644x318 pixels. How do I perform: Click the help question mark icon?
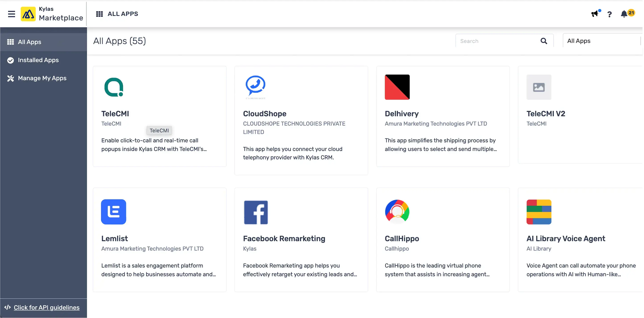coord(609,14)
